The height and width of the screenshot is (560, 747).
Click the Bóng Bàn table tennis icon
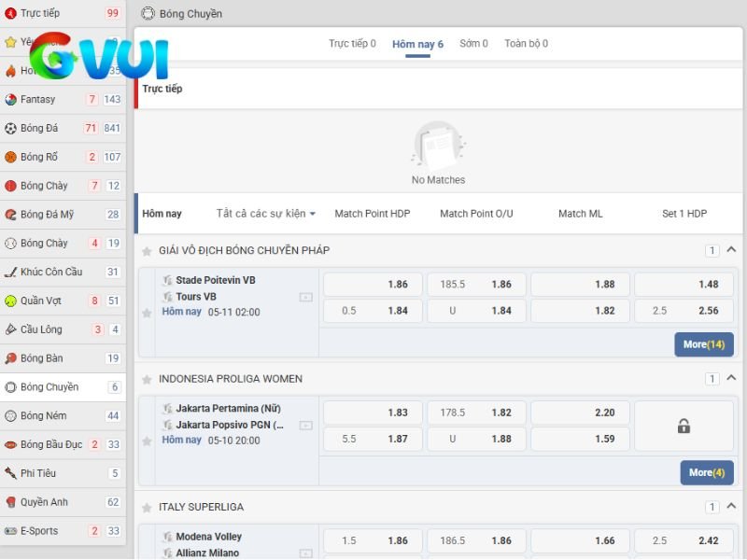(11, 358)
